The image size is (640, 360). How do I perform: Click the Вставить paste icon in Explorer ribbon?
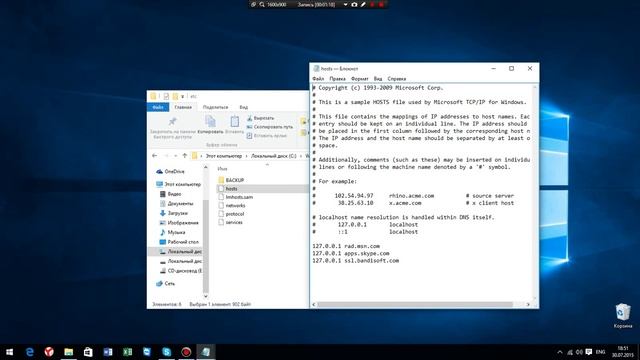[234, 125]
